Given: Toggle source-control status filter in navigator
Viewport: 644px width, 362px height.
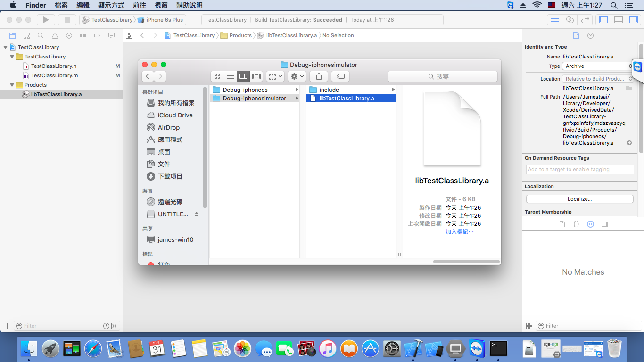Looking at the screenshot, I should (x=115, y=326).
